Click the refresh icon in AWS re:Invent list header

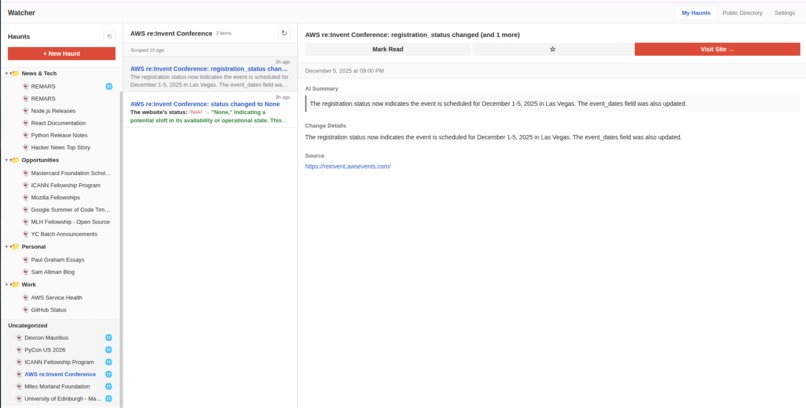284,33
